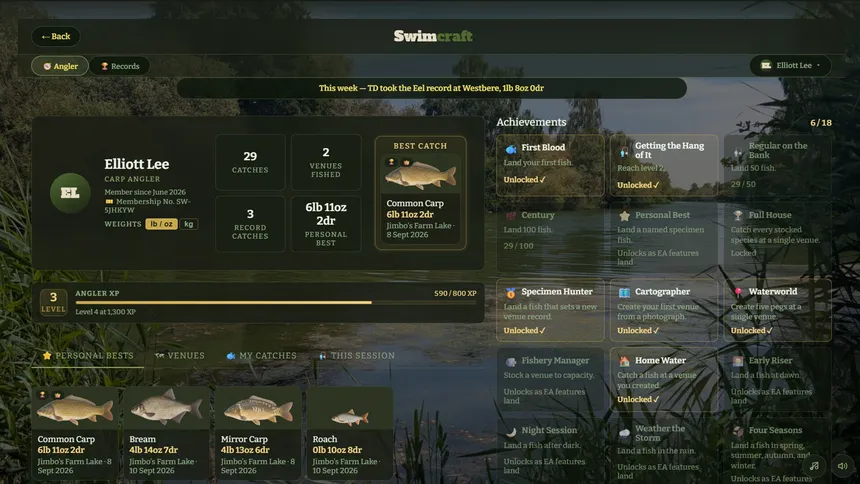This screenshot has width=860, height=484.
Task: Click the This week Eel record banner
Action: [432, 88]
